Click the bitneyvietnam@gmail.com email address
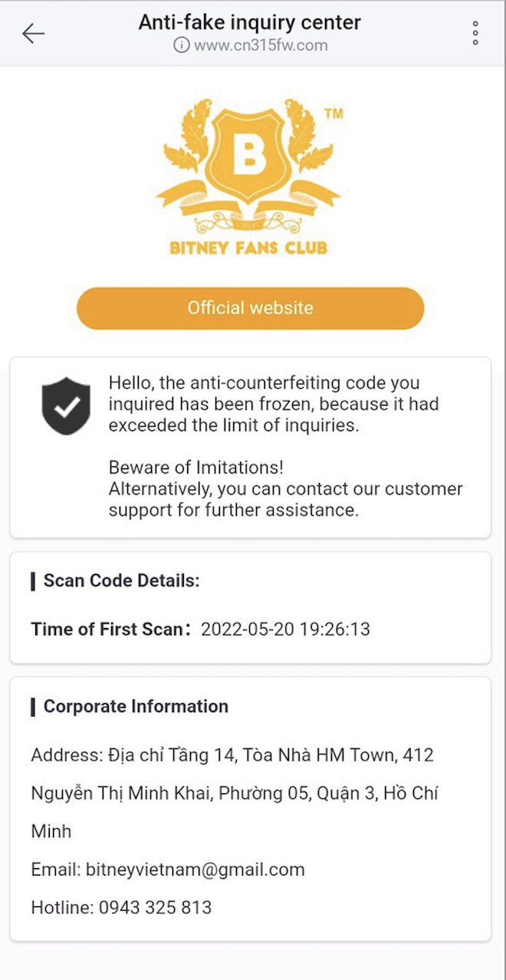 tap(195, 870)
